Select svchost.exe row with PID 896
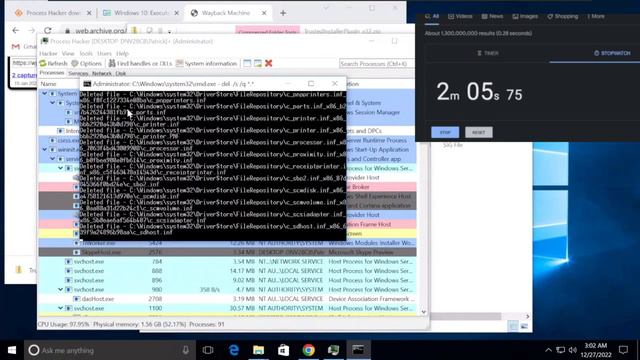The height and width of the screenshot is (360, 640). [x=227, y=280]
